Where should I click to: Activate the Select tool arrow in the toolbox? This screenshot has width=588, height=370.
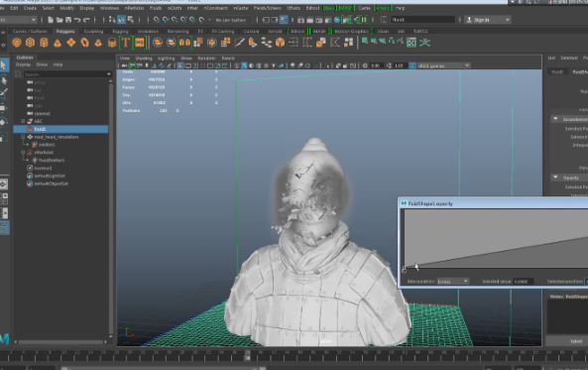click(x=4, y=65)
